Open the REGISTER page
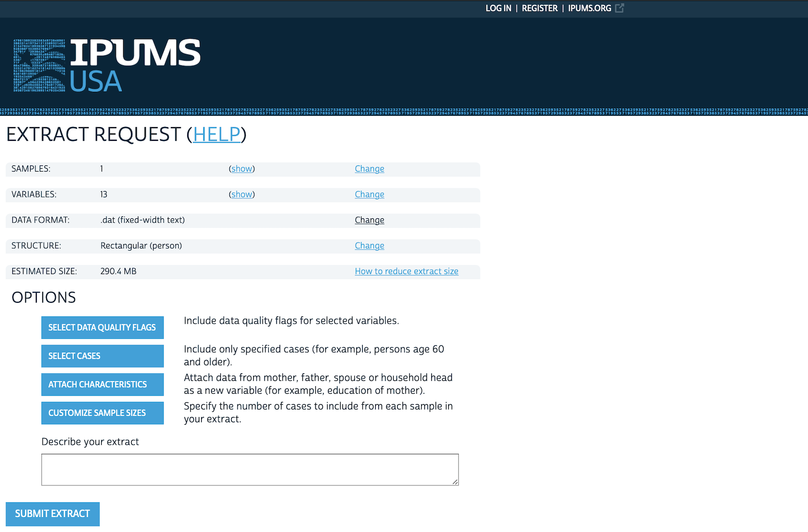The image size is (808, 532). (x=539, y=8)
